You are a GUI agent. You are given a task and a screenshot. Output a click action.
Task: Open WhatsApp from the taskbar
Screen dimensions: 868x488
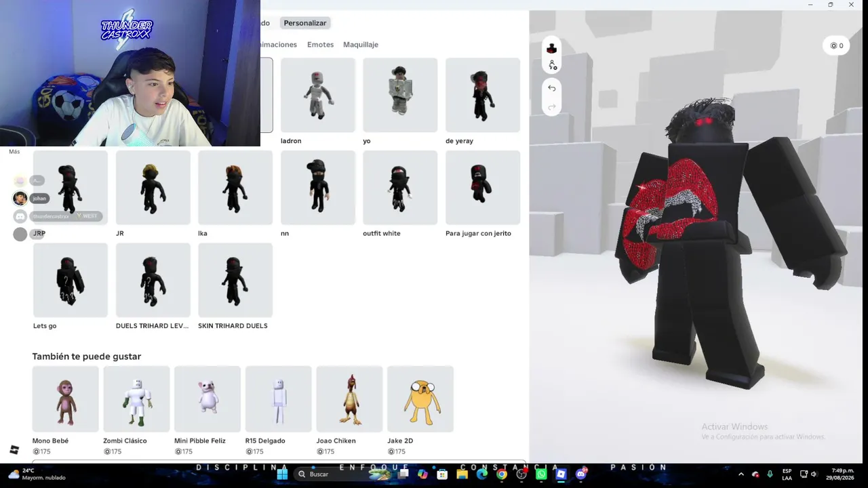click(x=541, y=474)
